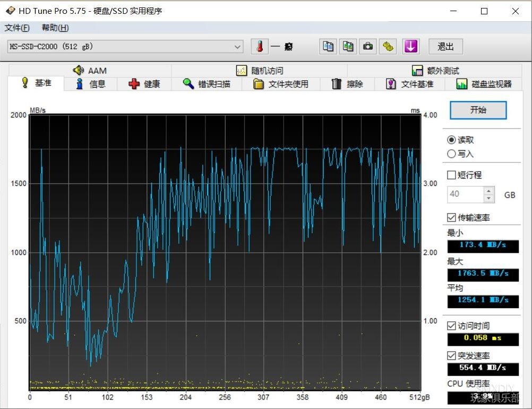Open the options gear icon
Image resolution: width=532 pixels, height=409 pixels.
[x=388, y=46]
